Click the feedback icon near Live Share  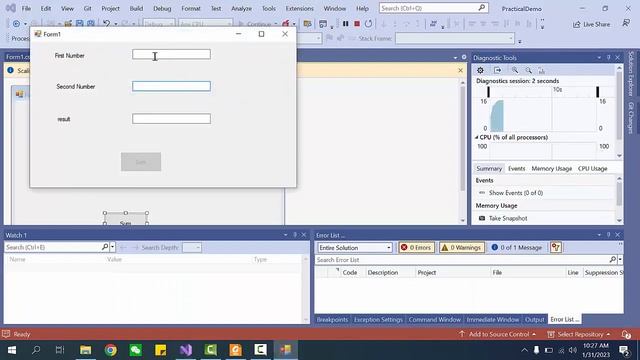[x=626, y=24]
